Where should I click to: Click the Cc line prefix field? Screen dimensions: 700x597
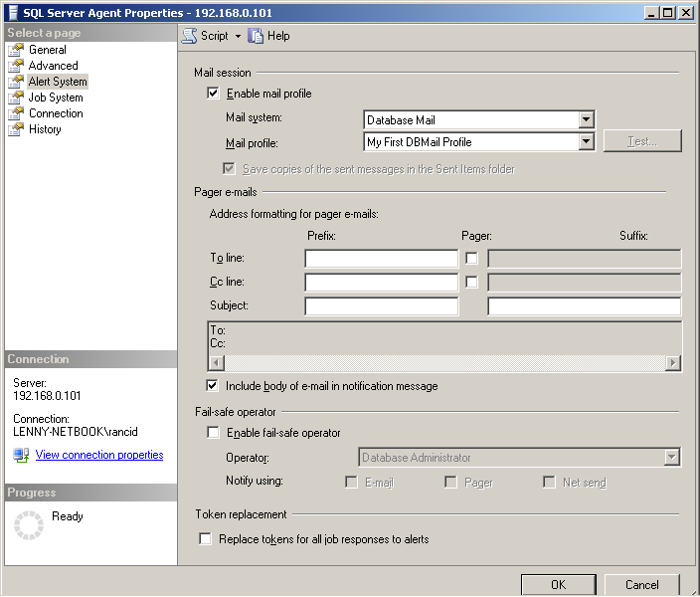(x=382, y=283)
